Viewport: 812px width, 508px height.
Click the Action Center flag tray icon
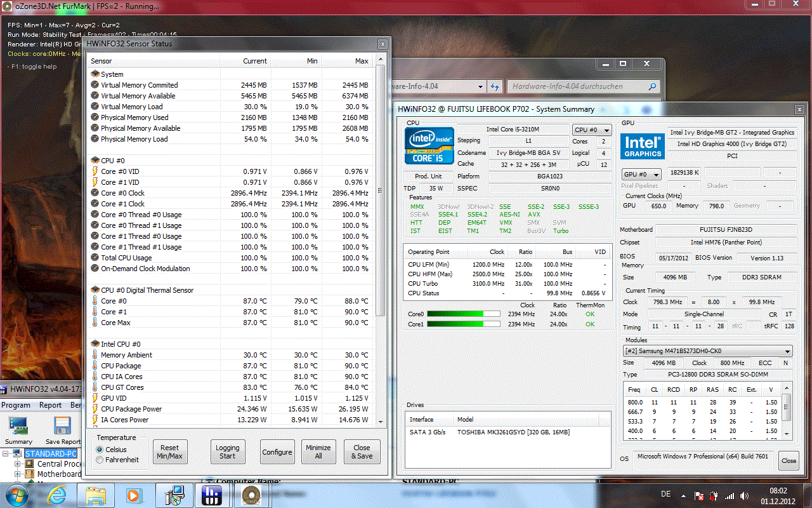click(700, 495)
